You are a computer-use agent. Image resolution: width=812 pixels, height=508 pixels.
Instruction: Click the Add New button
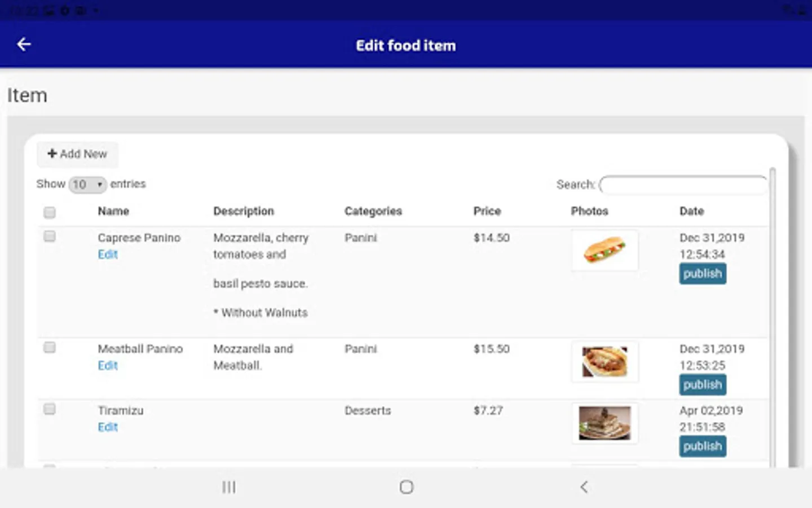click(x=77, y=154)
